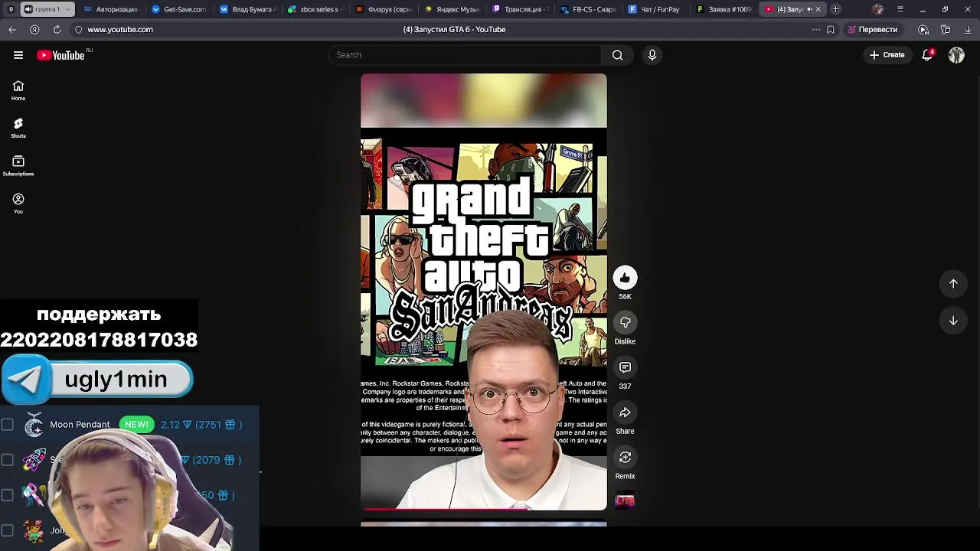980x551 pixels.
Task: Open a new tab with plus button
Action: [836, 9]
